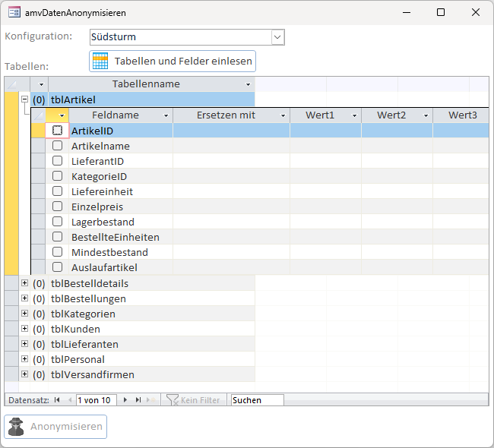Click the Access form icon in title bar
This screenshot has height=448, width=494.
[x=13, y=13]
